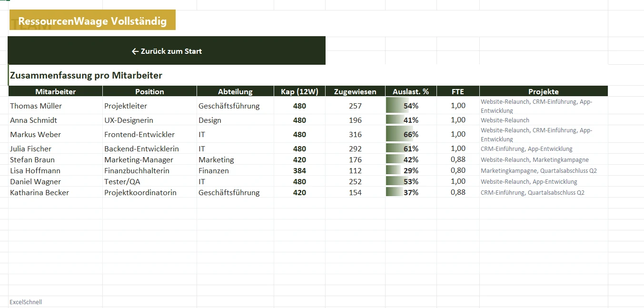The height and width of the screenshot is (308, 644).
Task: Click the 'Backend-Entwicklerin' position cell
Action: tap(150, 149)
